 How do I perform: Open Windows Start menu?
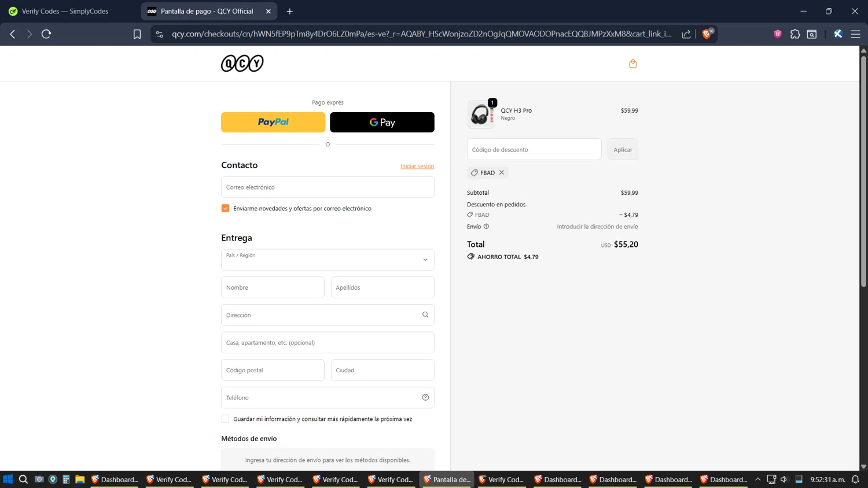coord(8,479)
